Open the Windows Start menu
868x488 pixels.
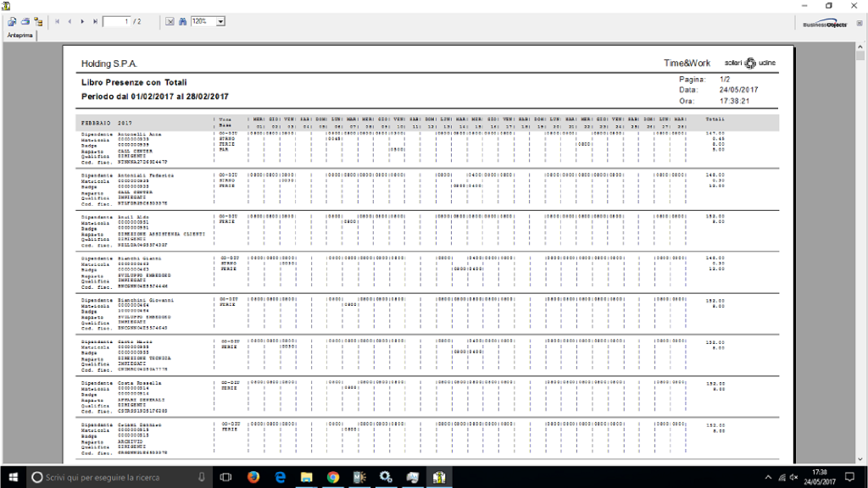12,477
